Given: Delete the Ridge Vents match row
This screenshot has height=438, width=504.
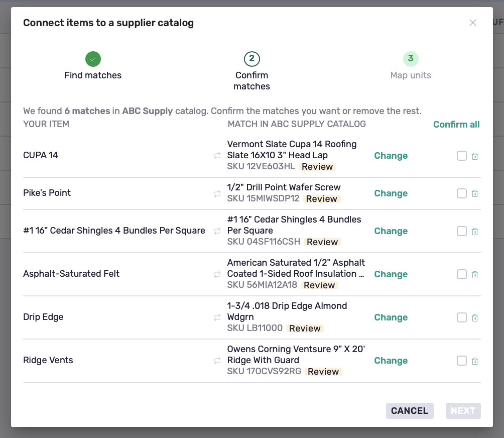Looking at the screenshot, I should (x=475, y=361).
